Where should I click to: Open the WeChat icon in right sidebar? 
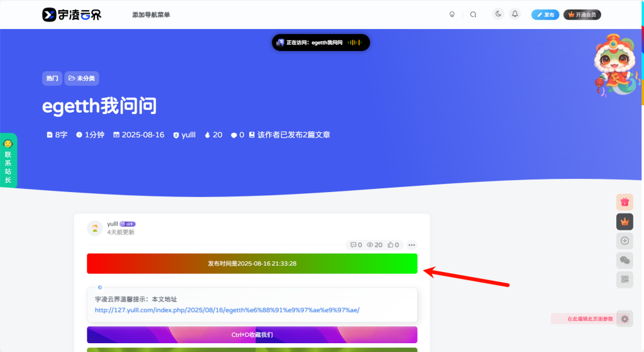pos(625,260)
